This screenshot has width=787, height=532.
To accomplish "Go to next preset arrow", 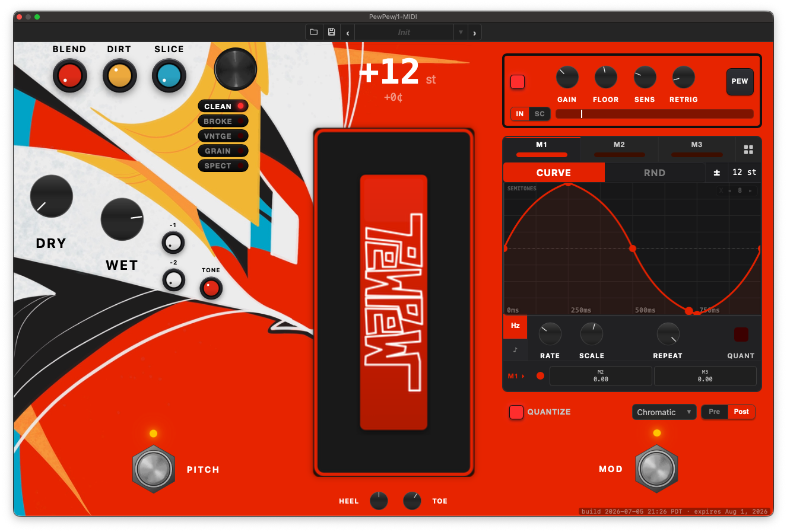I will pyautogui.click(x=474, y=33).
